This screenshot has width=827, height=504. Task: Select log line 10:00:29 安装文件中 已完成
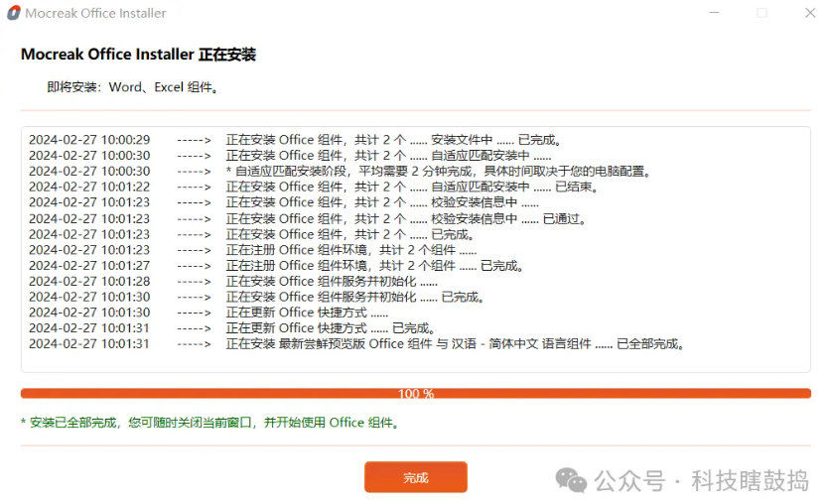296,140
